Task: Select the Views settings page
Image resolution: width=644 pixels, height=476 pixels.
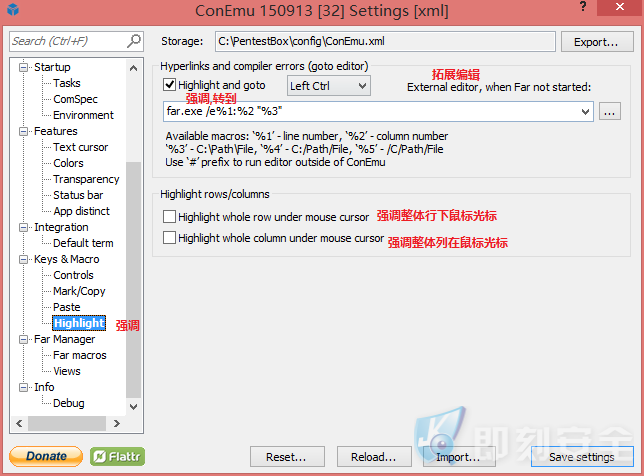Action: [x=67, y=371]
